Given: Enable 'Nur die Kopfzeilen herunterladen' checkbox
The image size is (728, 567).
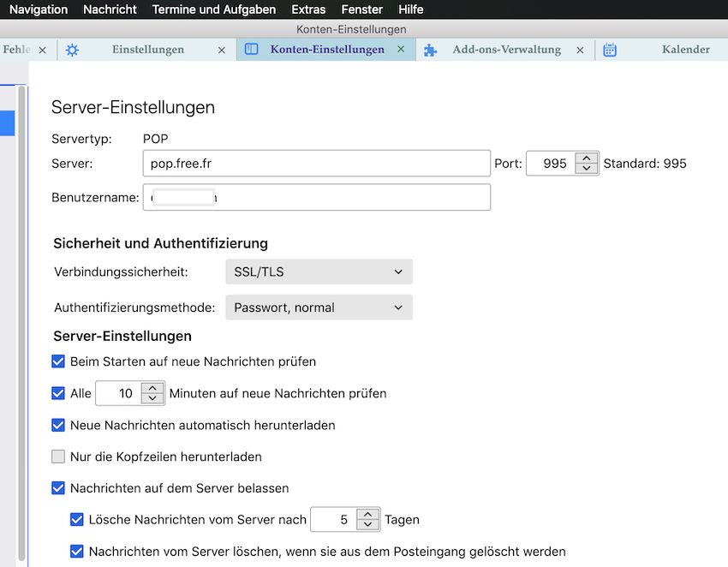Looking at the screenshot, I should click(58, 457).
